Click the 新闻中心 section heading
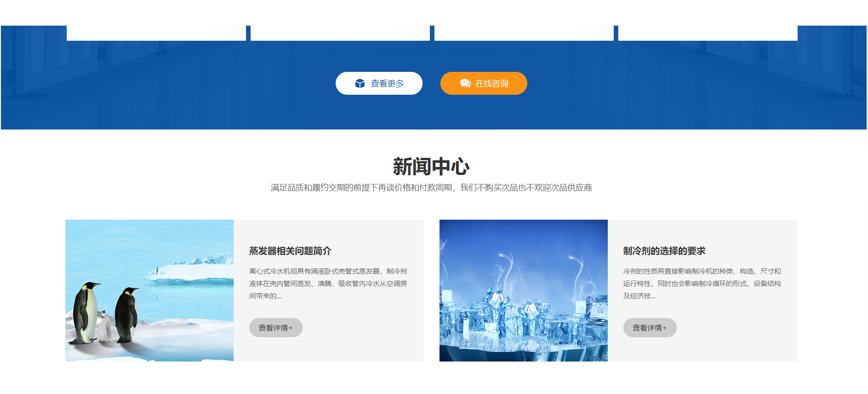Screen dimensions: 868x394 click(x=431, y=167)
